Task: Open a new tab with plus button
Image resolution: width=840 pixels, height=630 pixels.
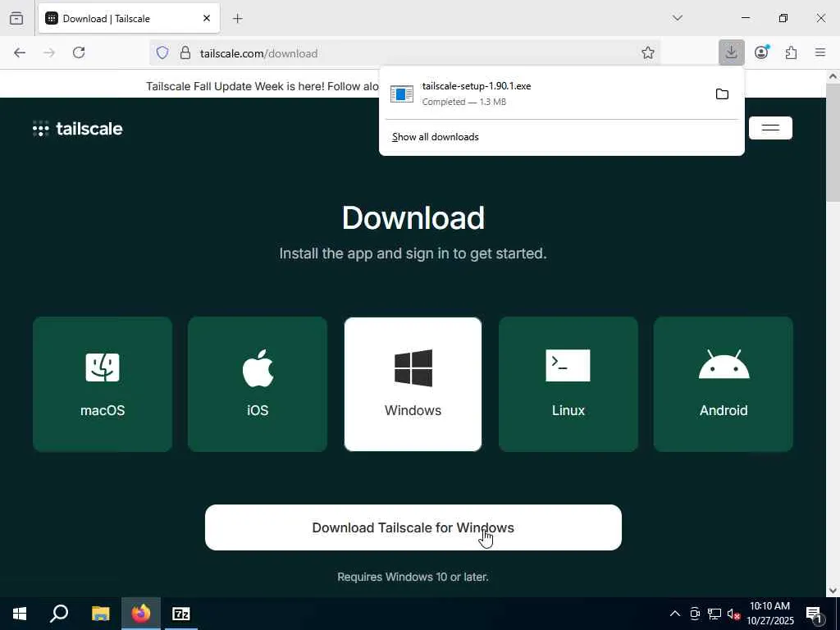Action: click(238, 19)
